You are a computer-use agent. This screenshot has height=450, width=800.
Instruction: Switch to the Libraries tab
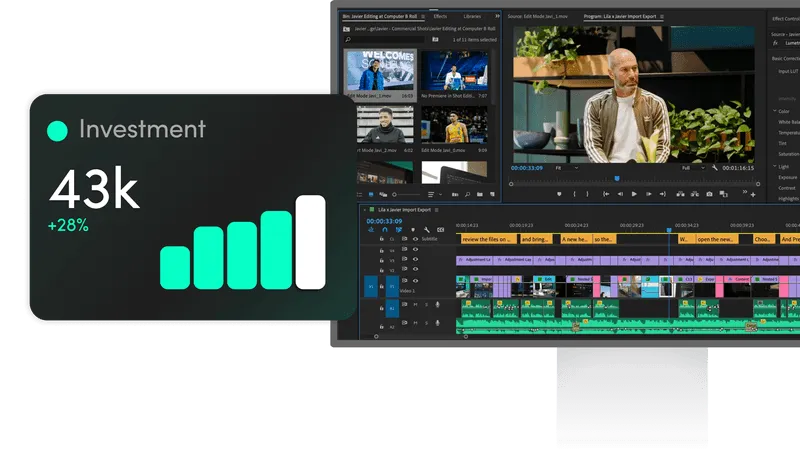472,16
